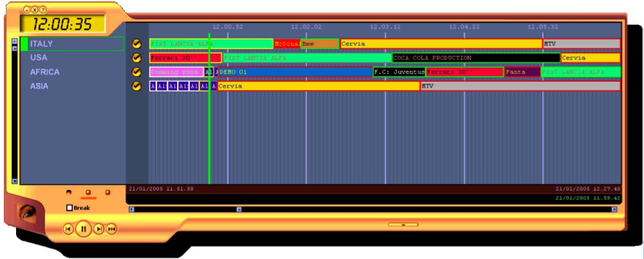Select Ferrari 30'' clip in AFRICA row
The image size is (644, 259).
point(464,72)
